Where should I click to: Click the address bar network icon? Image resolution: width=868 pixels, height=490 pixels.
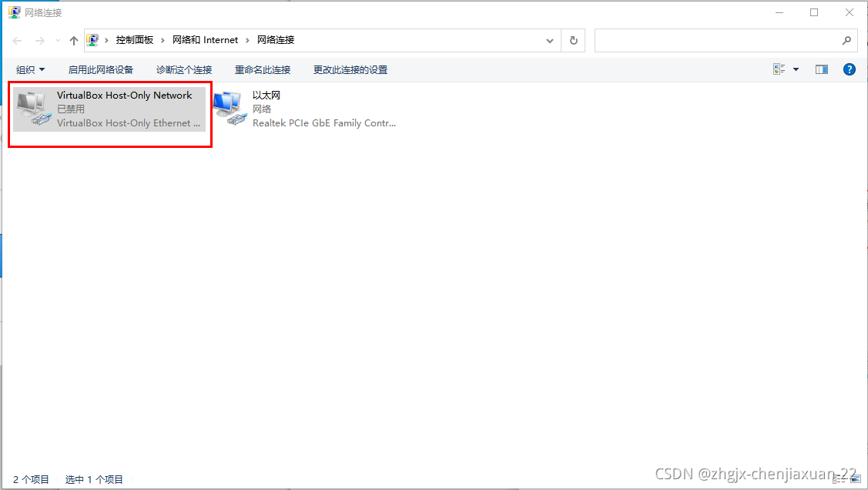[92, 40]
